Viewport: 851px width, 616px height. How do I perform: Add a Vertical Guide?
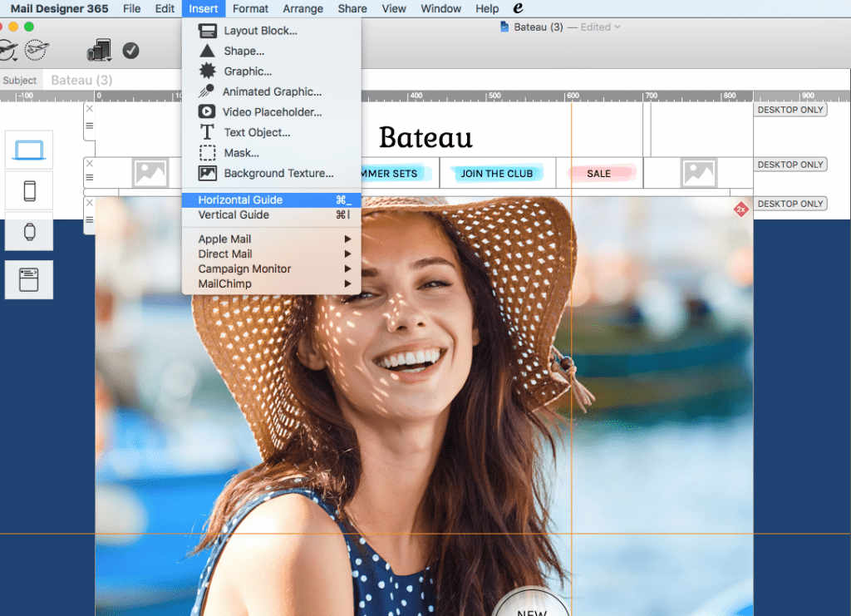(x=272, y=215)
